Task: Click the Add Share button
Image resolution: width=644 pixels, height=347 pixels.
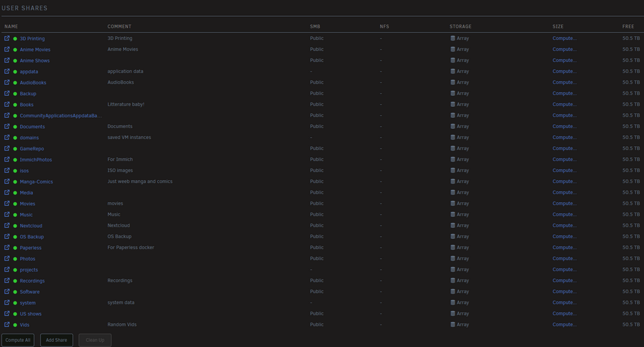Action: pos(56,340)
